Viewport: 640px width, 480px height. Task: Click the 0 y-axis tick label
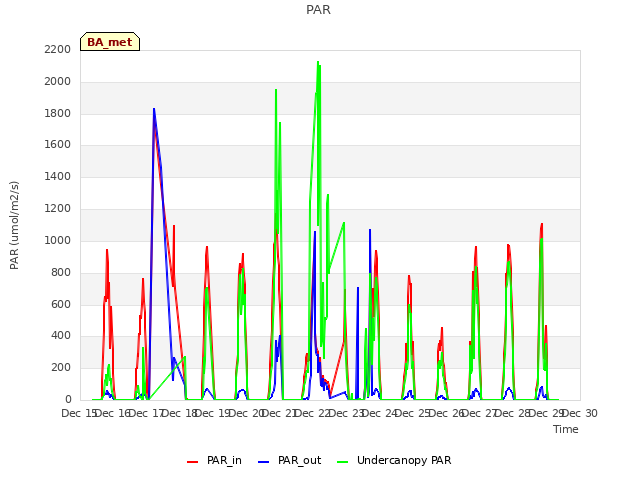pyautogui.click(x=68, y=399)
